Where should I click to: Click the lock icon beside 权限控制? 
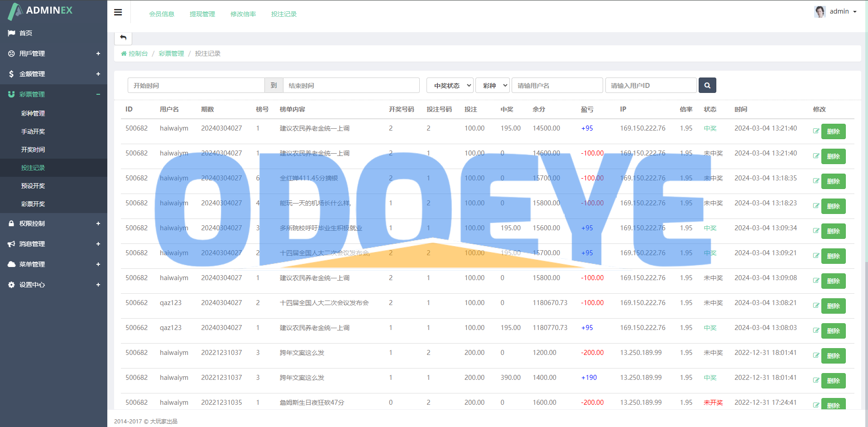(x=11, y=223)
